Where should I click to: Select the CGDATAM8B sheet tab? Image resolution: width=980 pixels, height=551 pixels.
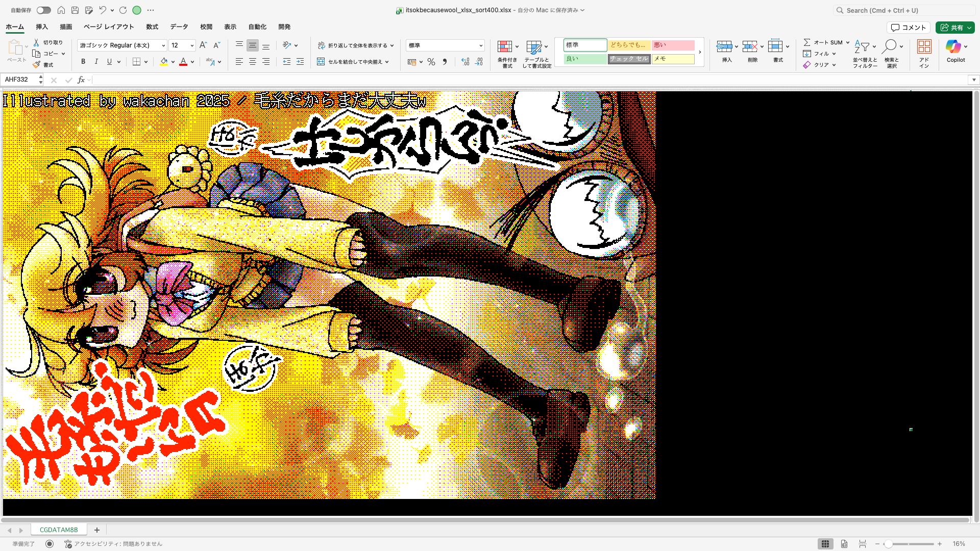tap(59, 530)
